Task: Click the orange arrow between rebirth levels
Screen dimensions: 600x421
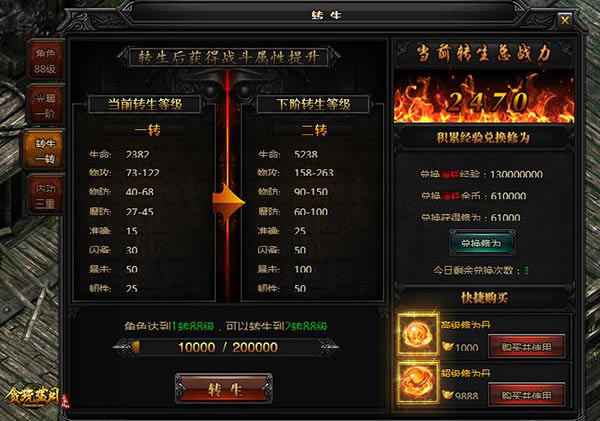Action: (229, 200)
